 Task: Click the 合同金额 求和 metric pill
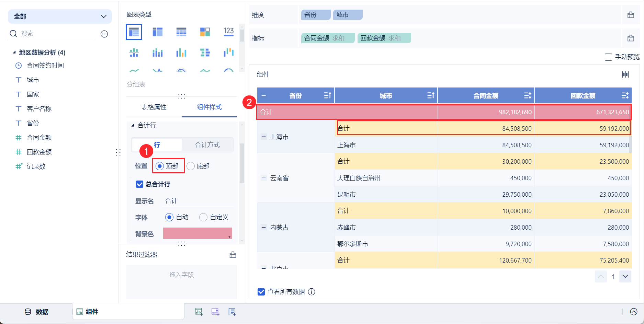coord(328,38)
